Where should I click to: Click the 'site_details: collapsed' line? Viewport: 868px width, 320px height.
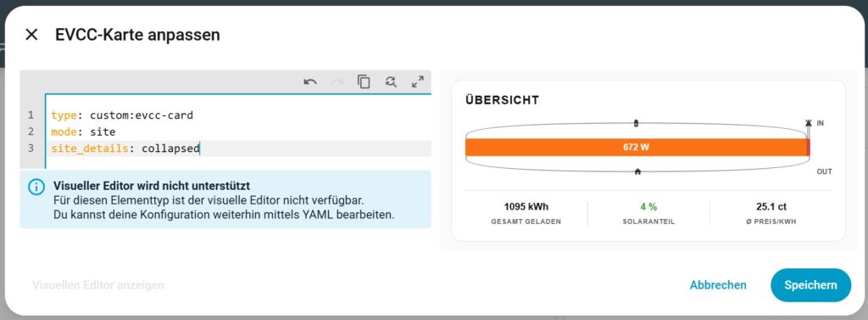pyautogui.click(x=125, y=149)
